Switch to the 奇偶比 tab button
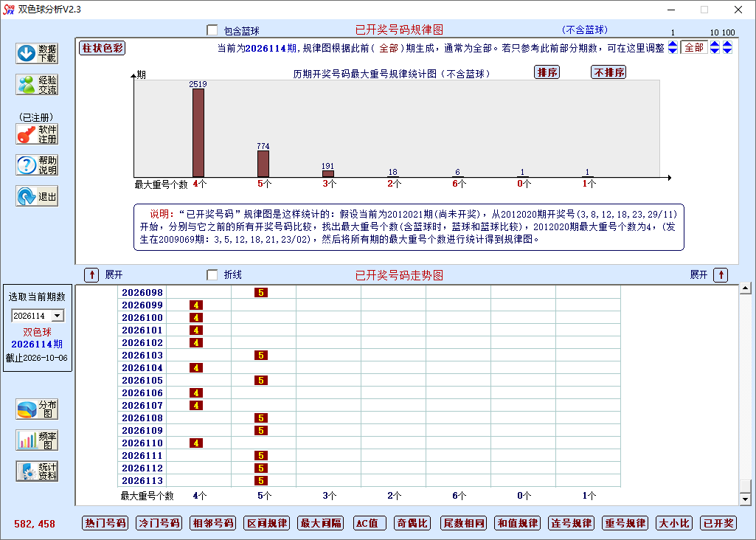756x540 pixels. pyautogui.click(x=413, y=523)
